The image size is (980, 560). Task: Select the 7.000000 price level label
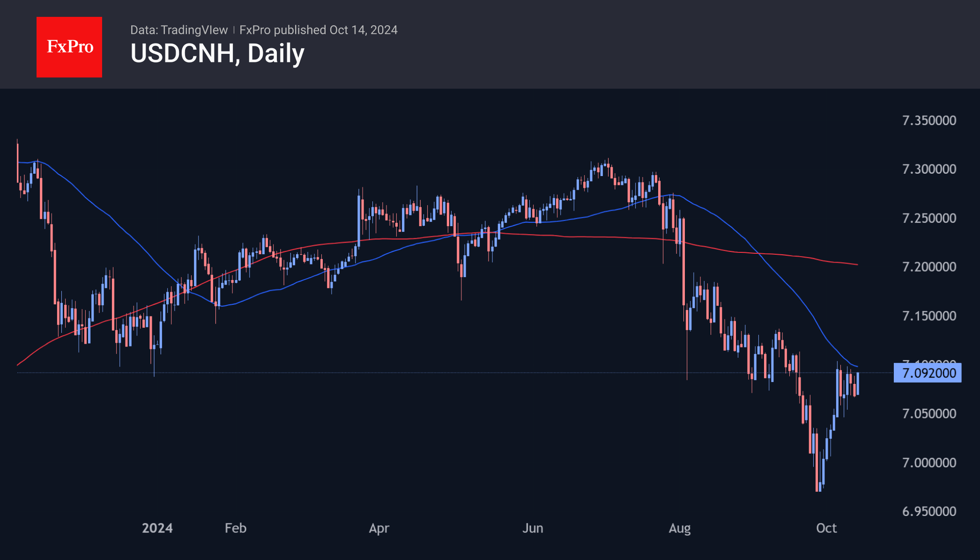click(929, 463)
